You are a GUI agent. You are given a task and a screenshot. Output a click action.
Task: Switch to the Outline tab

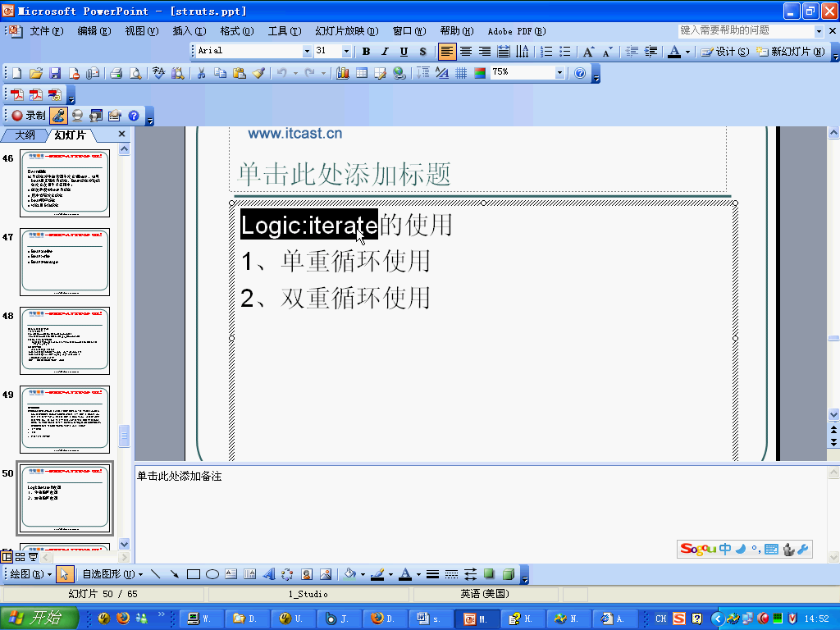point(25,135)
